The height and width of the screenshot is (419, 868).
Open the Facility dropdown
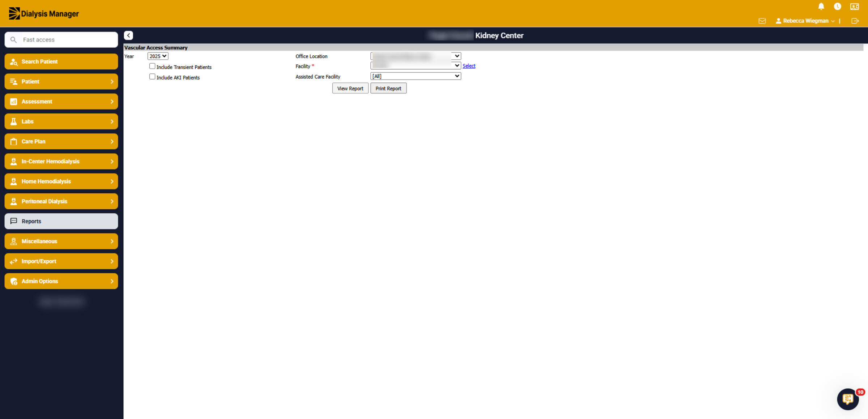click(416, 65)
